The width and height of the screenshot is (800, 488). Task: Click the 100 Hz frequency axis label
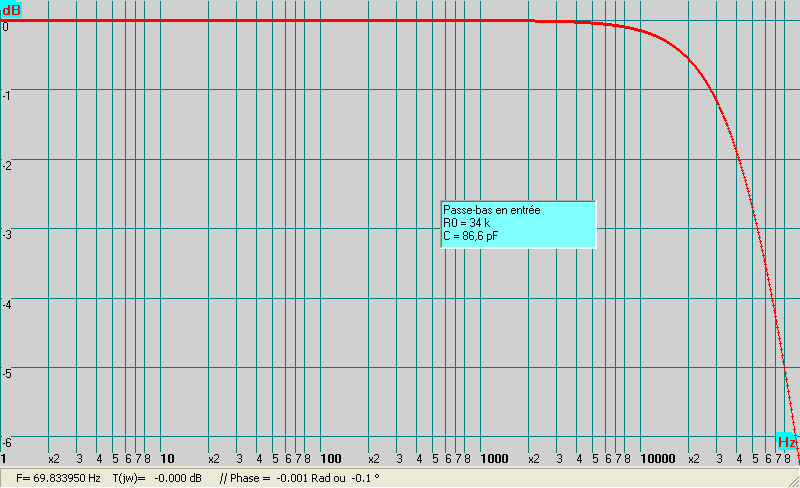pyautogui.click(x=331, y=459)
